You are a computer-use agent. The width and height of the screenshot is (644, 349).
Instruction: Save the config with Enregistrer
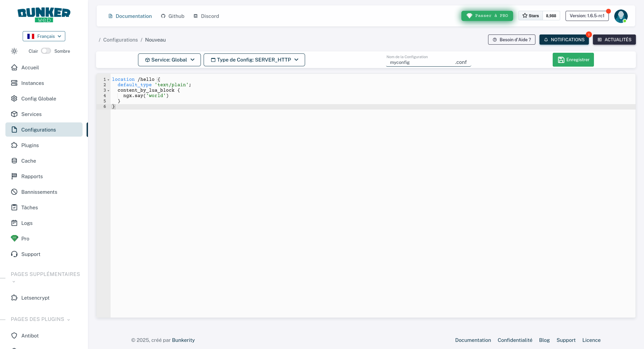[573, 60]
